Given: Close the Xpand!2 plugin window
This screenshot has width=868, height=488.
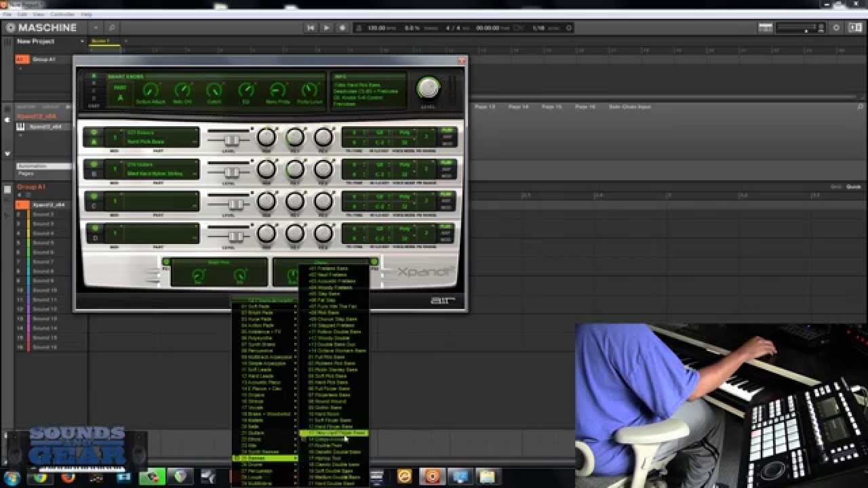Looking at the screenshot, I should pyautogui.click(x=462, y=61).
